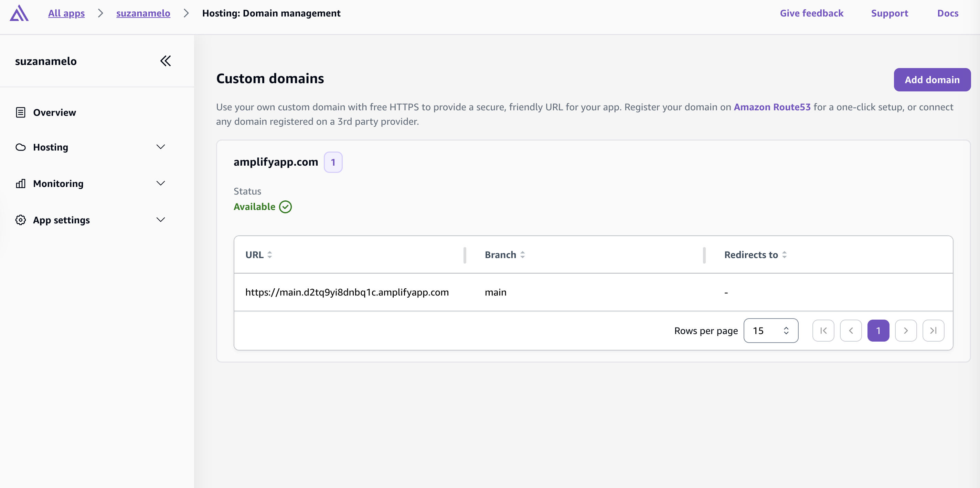The height and width of the screenshot is (488, 980).
Task: Click the Monitoring bar chart icon
Action: coord(21,184)
